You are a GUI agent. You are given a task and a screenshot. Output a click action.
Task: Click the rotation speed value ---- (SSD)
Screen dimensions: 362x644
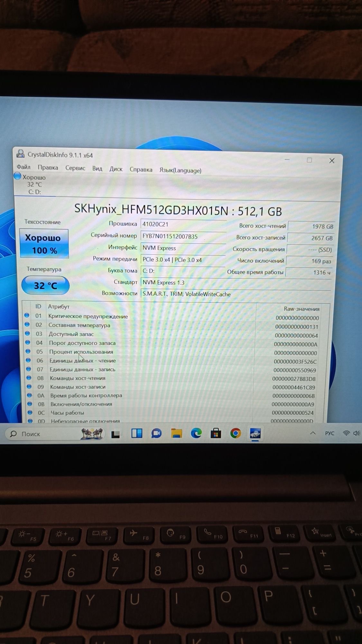click(310, 250)
